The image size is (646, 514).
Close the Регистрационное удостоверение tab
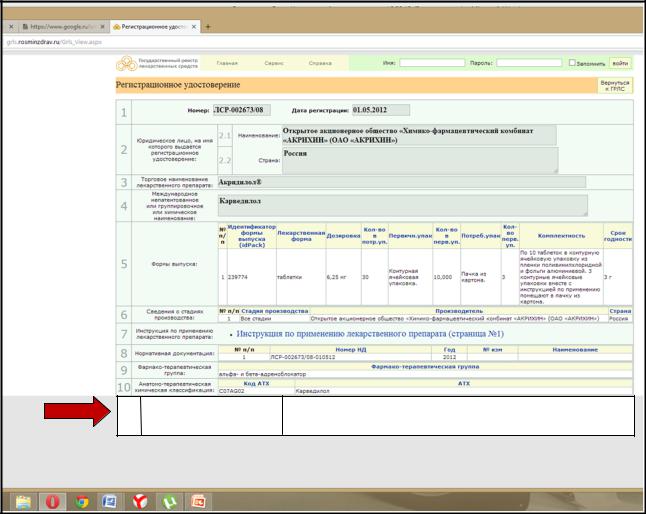194,27
